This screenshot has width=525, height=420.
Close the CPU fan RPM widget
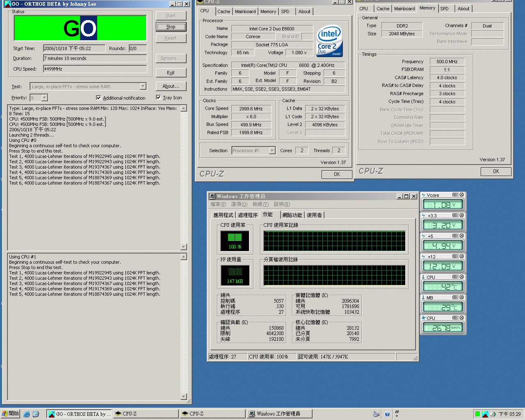(462, 318)
